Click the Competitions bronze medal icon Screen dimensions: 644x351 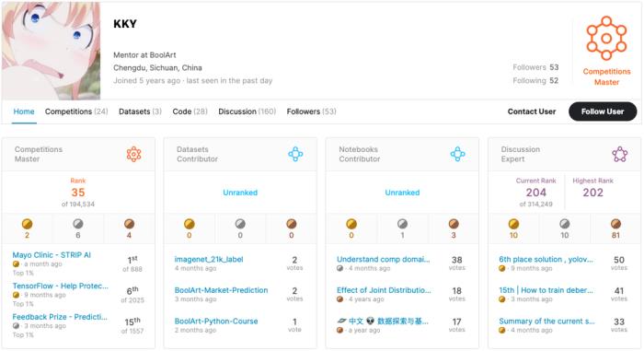pos(130,224)
